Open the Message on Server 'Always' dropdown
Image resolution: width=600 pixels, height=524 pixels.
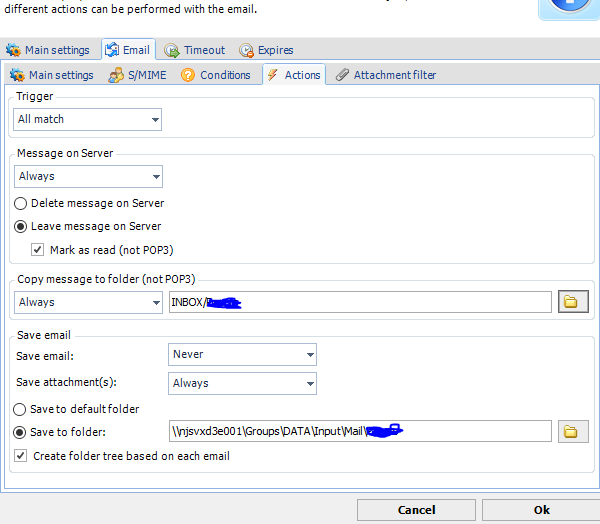pos(88,176)
